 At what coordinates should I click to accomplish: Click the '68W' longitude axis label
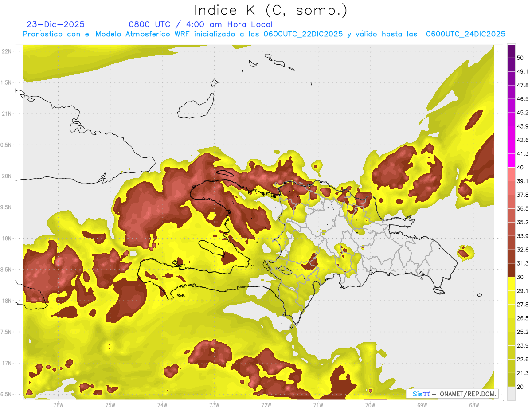click(x=474, y=405)
